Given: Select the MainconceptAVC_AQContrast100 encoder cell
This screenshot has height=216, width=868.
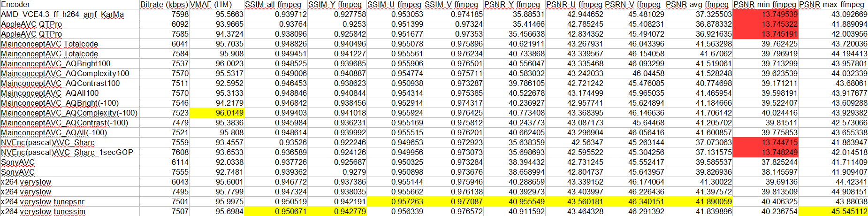Looking at the screenshot, I should click(x=70, y=84).
